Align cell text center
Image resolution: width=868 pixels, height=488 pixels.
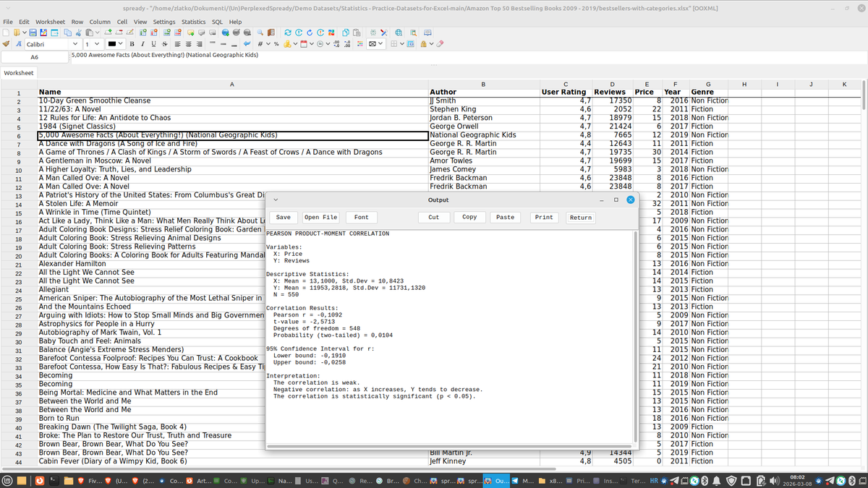coord(188,44)
